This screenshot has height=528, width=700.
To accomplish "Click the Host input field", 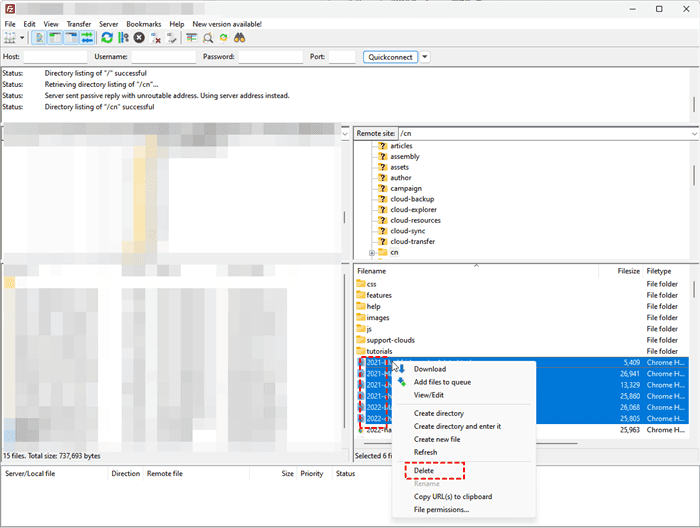I will (56, 57).
